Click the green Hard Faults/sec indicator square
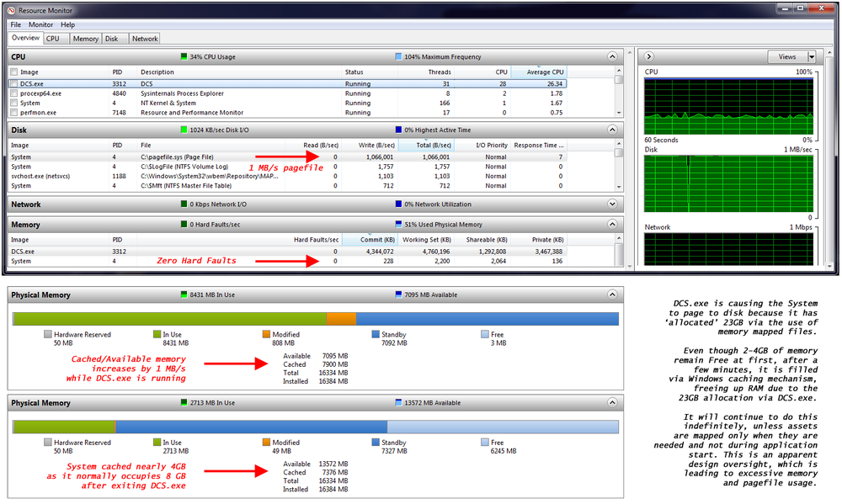This screenshot has height=504, width=842. pos(184,225)
